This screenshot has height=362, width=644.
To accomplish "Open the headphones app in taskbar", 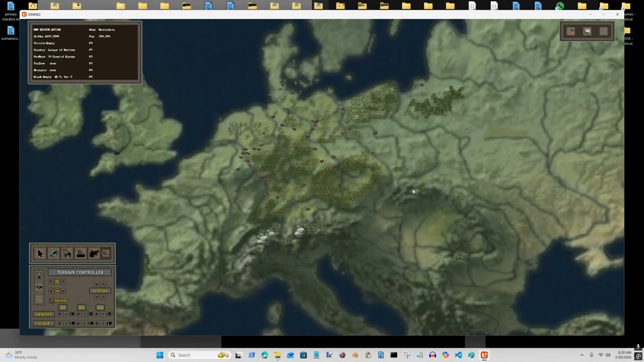I will [433, 355].
